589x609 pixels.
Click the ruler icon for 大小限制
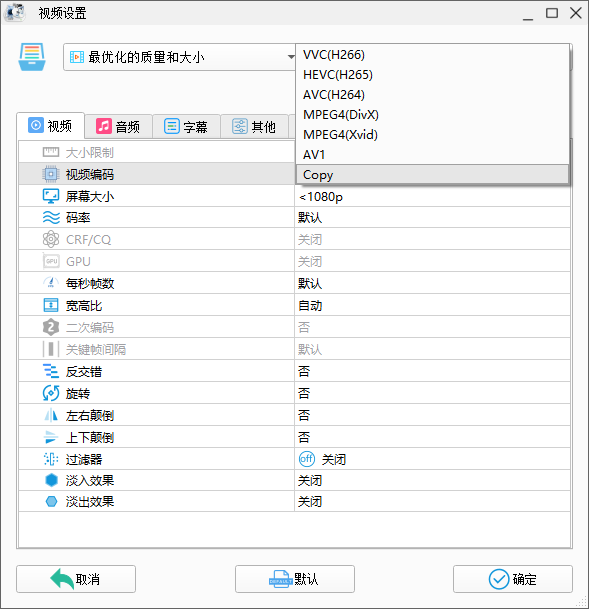click(x=51, y=152)
